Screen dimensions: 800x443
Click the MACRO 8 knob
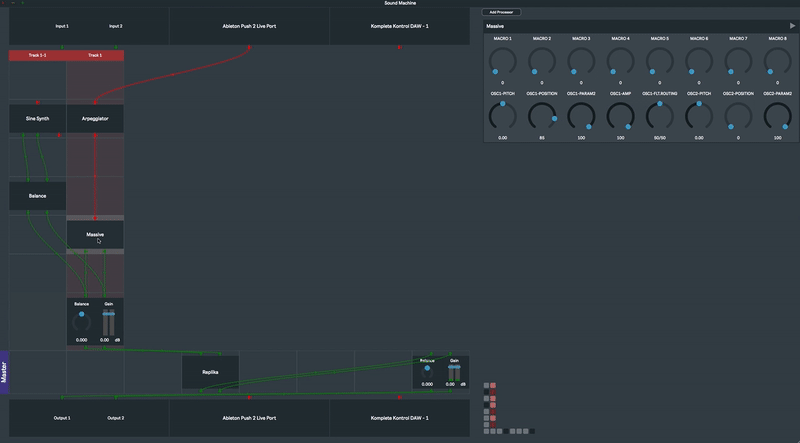click(778, 61)
